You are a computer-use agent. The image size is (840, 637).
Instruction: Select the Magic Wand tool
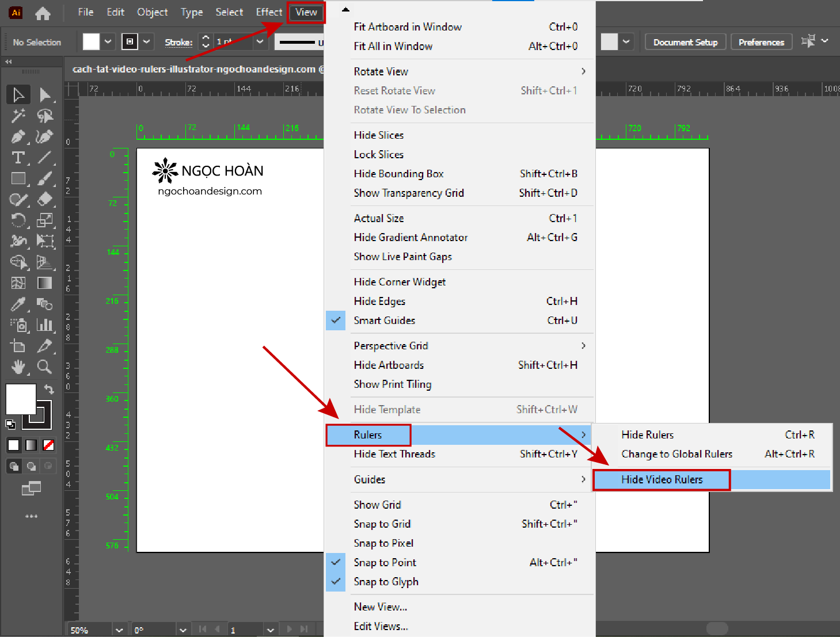[x=18, y=116]
